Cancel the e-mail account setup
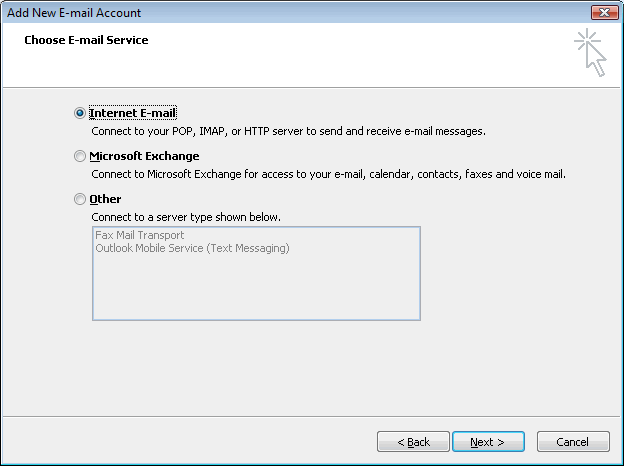Screen dimensions: 624x466 (x=572, y=442)
